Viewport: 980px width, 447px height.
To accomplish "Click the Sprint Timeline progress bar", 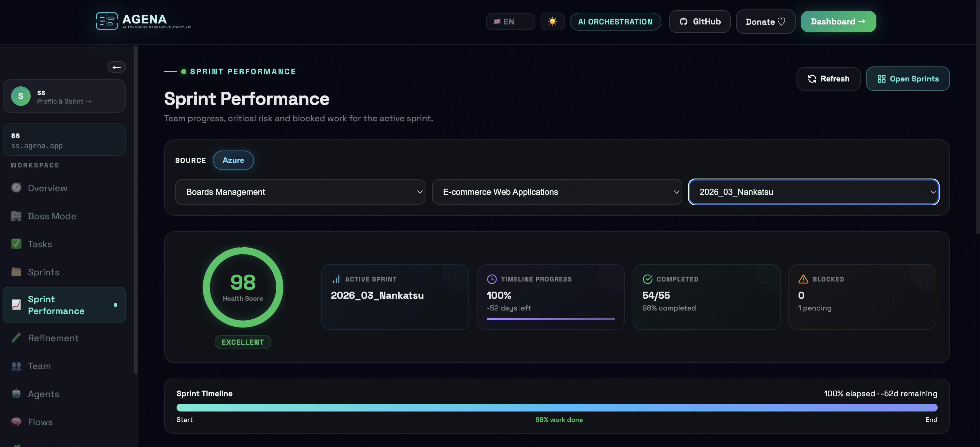I will point(556,408).
